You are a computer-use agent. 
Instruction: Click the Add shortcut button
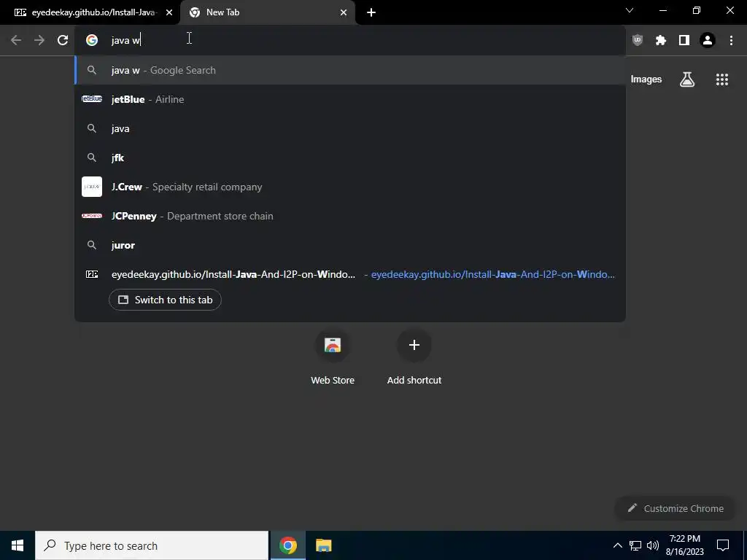[414, 357]
